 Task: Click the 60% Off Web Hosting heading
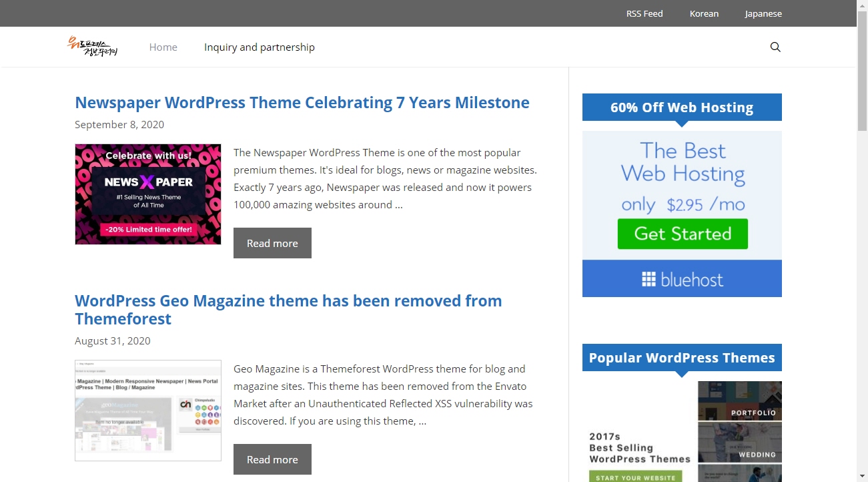tap(682, 107)
